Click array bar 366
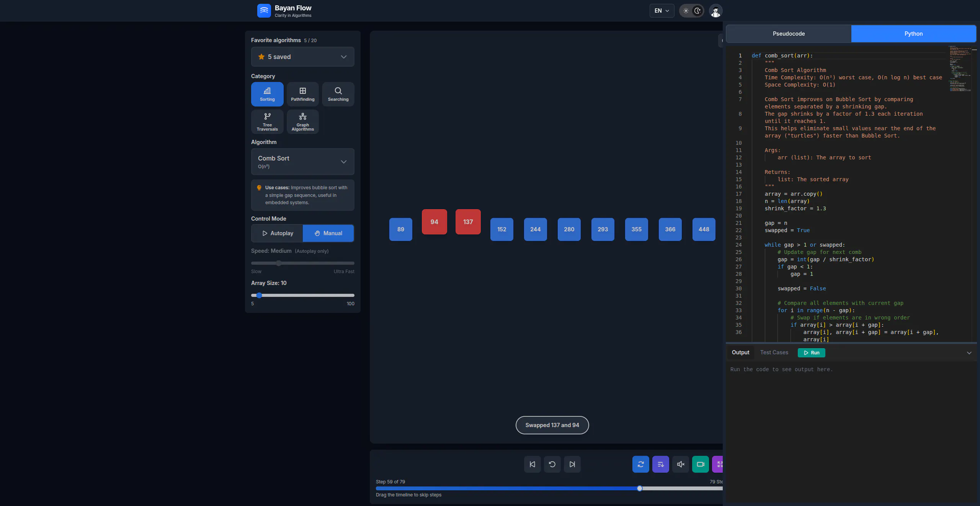The height and width of the screenshot is (506, 980). click(x=670, y=229)
